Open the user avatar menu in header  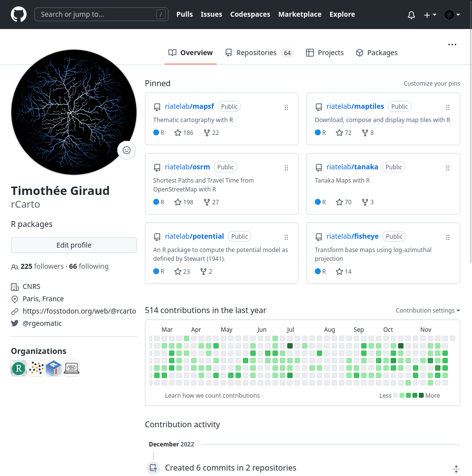(452, 15)
